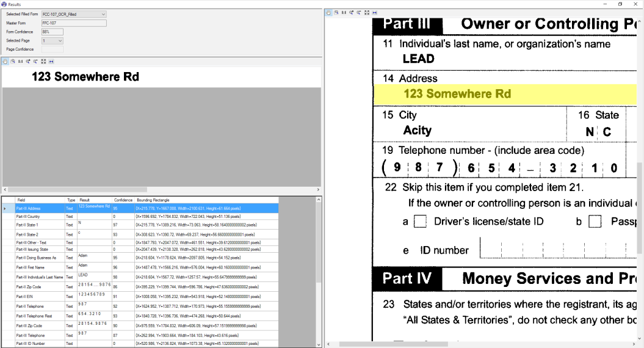The image size is (644, 348).
Task: Zoom in on the left field preview
Action: [x=28, y=62]
